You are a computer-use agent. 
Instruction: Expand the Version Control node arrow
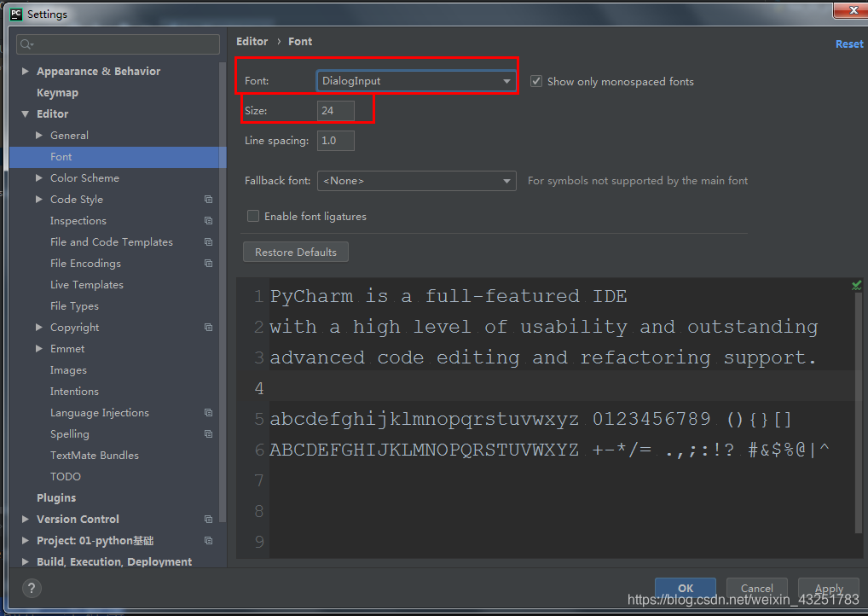(x=25, y=519)
